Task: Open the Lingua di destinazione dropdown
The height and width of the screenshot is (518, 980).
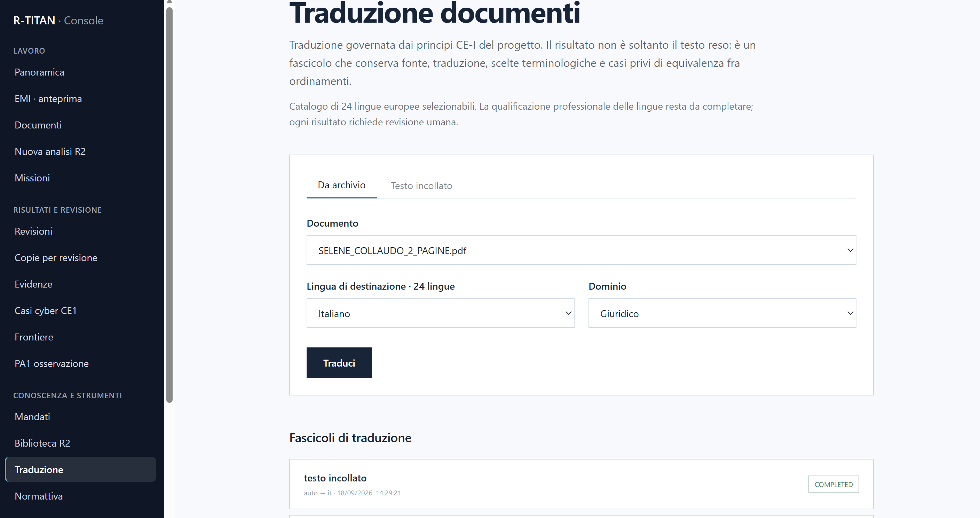Action: coord(441,313)
